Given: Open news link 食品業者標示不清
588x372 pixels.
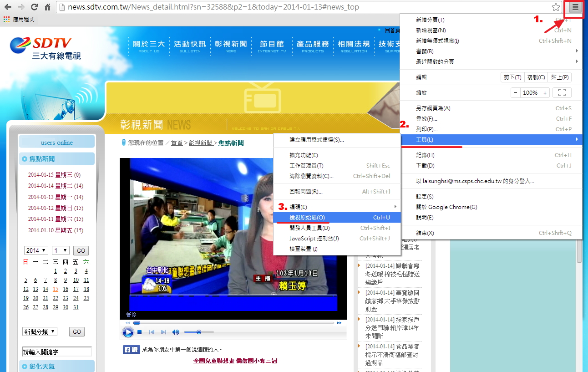Looking at the screenshot, I should (x=392, y=355).
